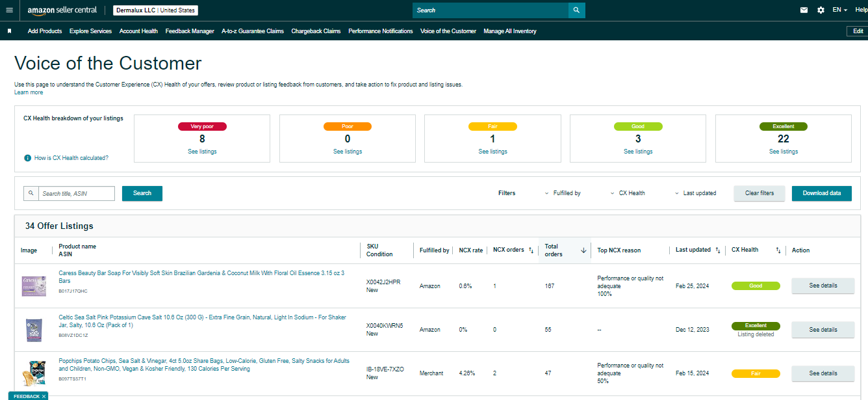Expand the CX Health filter
The image size is (868, 400).
point(628,193)
